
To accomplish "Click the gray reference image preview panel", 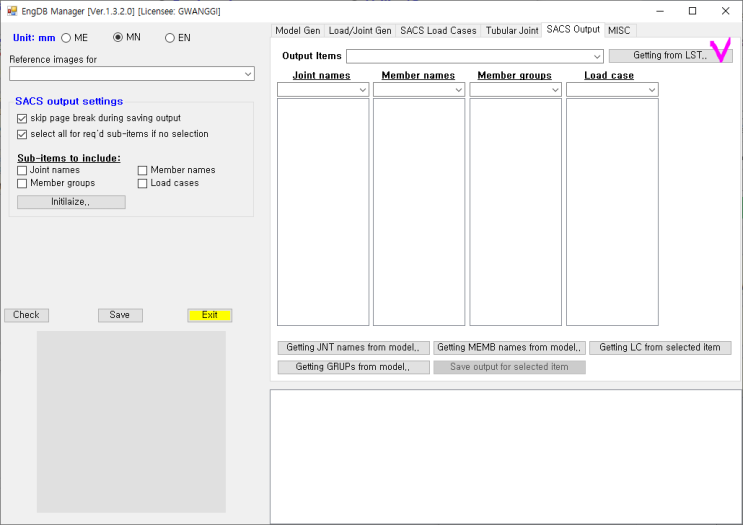I will pyautogui.click(x=131, y=422).
